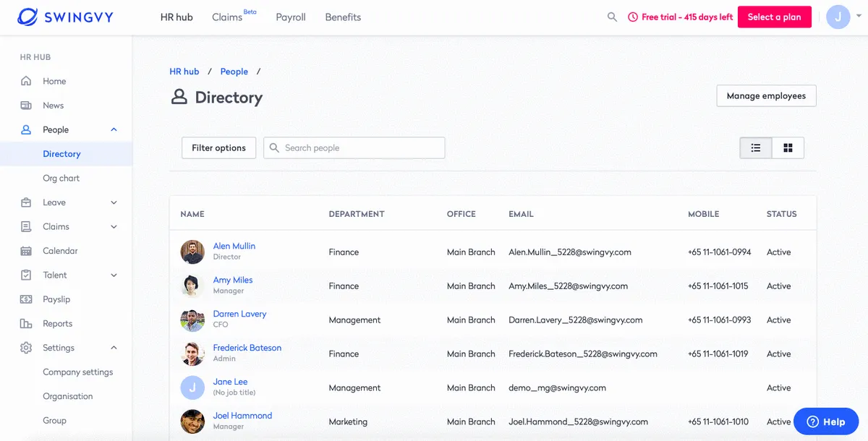The height and width of the screenshot is (441, 868).
Task: Click the Manage employees button
Action: [x=766, y=95]
